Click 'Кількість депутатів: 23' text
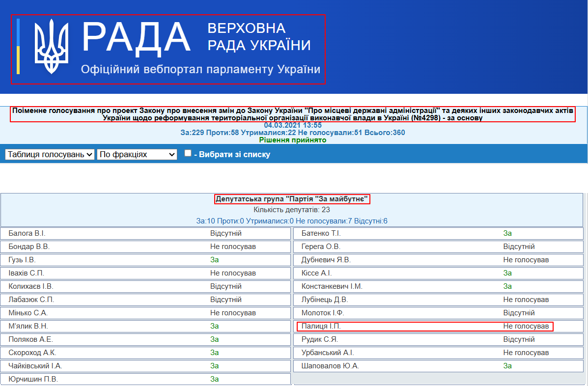 292,210
